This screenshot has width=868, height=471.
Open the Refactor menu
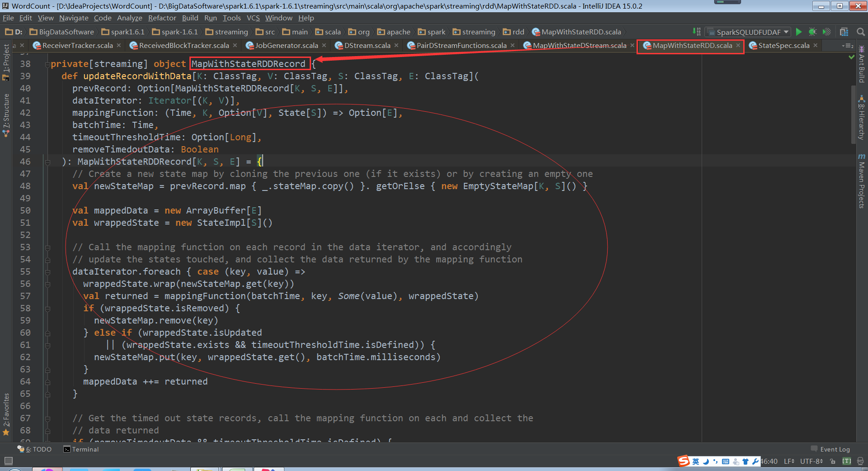tap(162, 18)
